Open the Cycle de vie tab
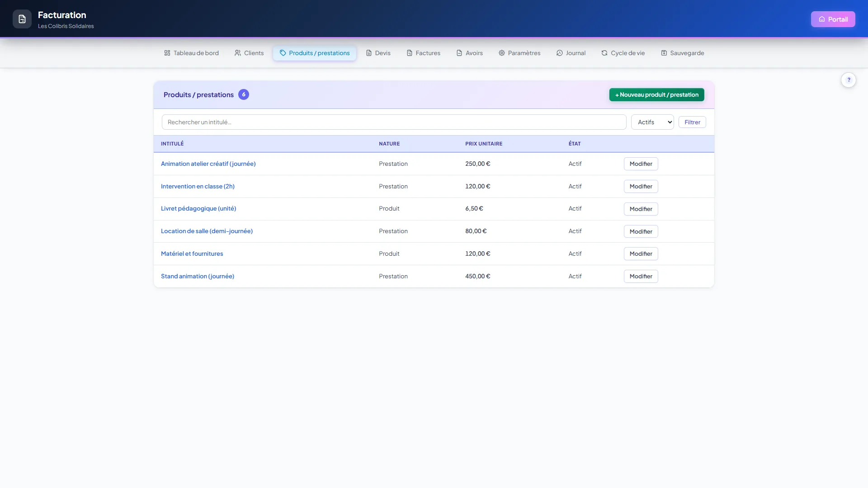This screenshot has width=868, height=488. (623, 53)
